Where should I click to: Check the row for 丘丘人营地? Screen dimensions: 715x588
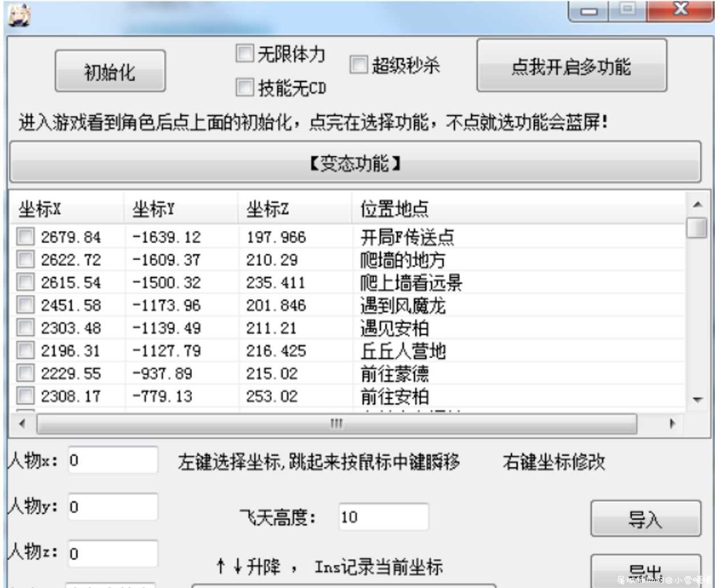click(x=26, y=350)
